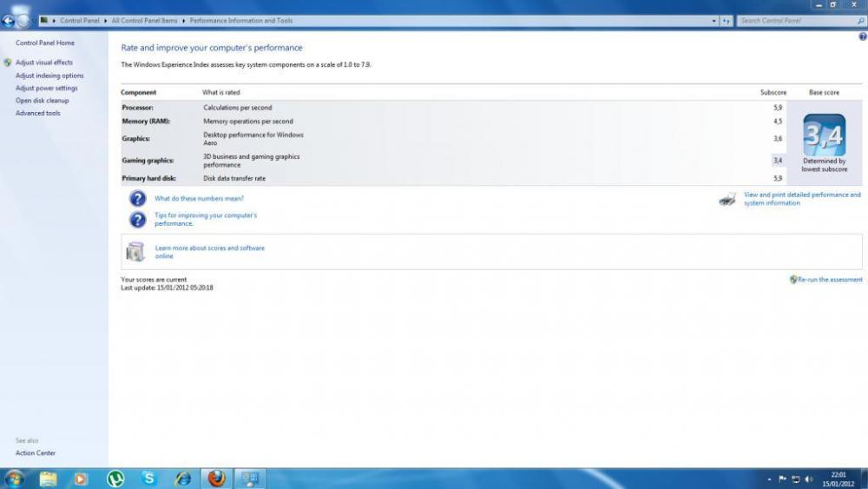The height and width of the screenshot is (489, 868).
Task: Click the software box icon beside "Learn more about scores"
Action: 135,252
